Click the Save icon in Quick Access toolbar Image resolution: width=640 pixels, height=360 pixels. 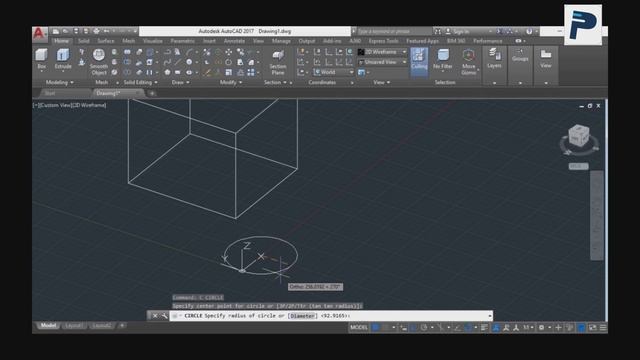click(x=76, y=31)
